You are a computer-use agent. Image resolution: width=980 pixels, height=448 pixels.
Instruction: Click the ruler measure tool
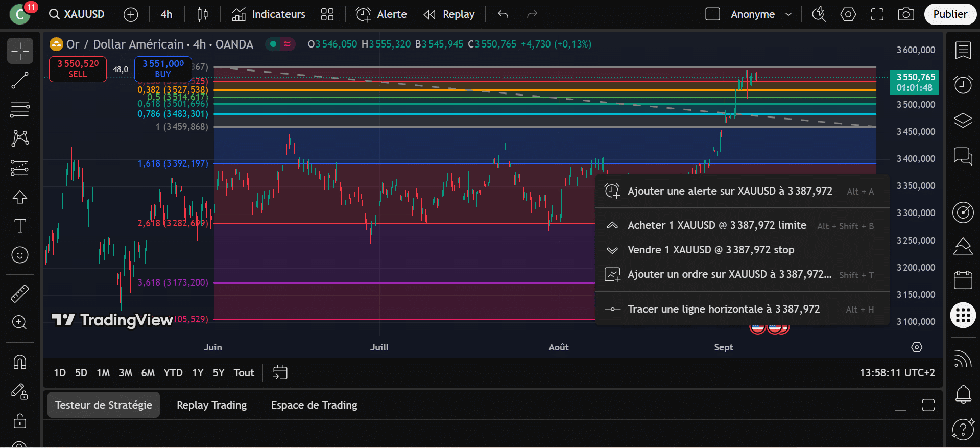[x=20, y=294]
